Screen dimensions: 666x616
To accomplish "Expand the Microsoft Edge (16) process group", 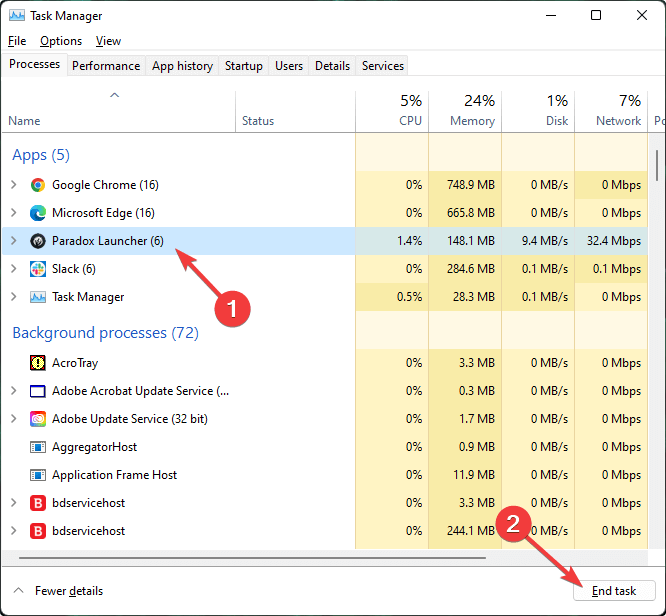I will (14, 213).
